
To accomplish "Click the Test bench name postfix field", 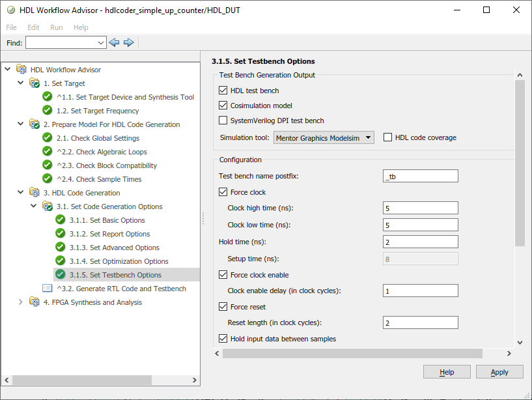I will pyautogui.click(x=421, y=176).
